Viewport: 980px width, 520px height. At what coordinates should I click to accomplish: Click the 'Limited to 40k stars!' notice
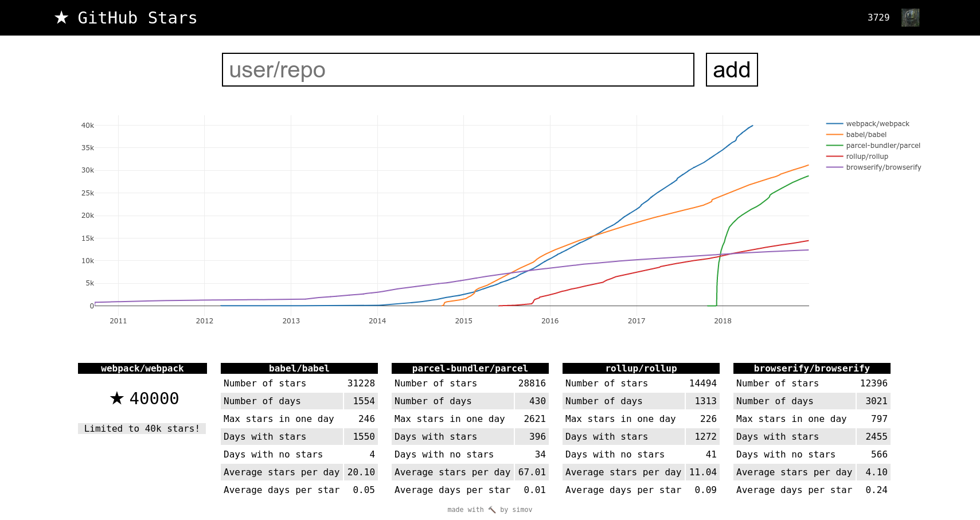tap(142, 429)
